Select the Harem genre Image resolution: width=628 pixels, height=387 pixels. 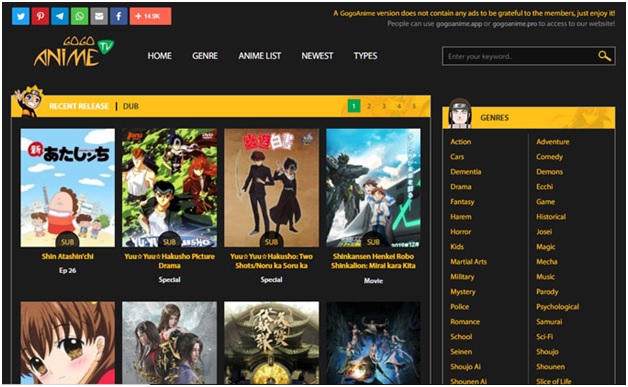(461, 217)
